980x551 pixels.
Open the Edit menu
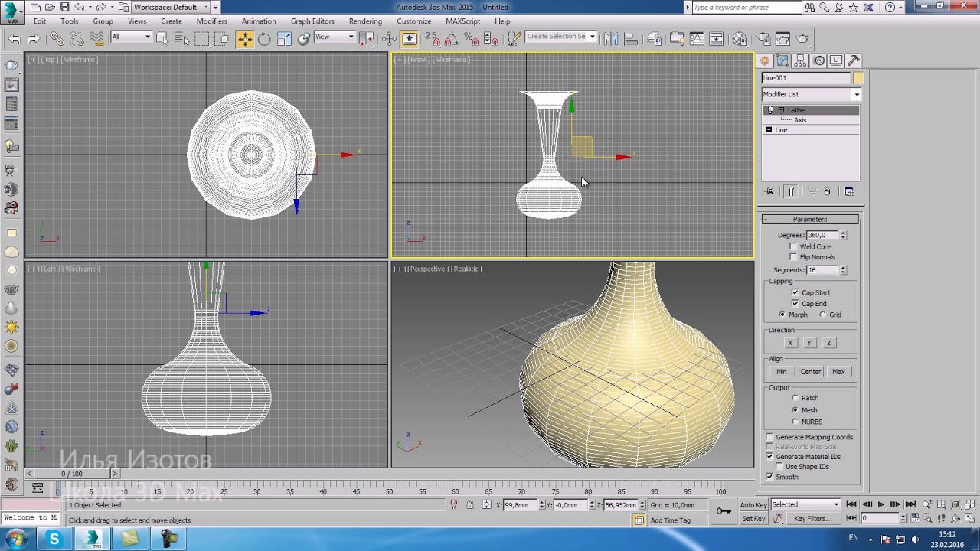(40, 21)
